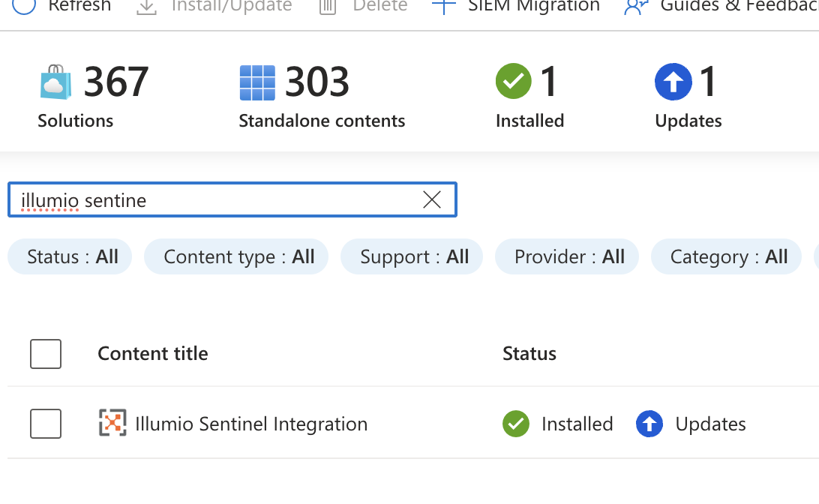The width and height of the screenshot is (819, 504).
Task: Open the Provider : All filter
Action: [567, 256]
